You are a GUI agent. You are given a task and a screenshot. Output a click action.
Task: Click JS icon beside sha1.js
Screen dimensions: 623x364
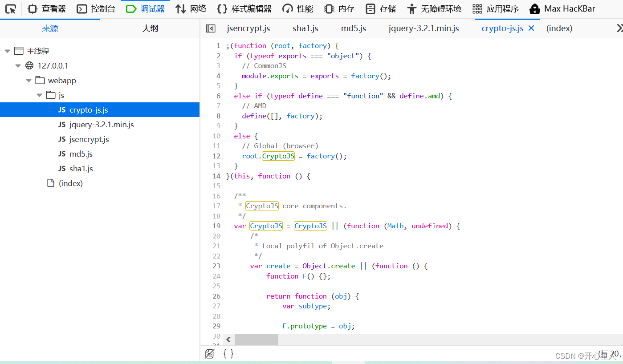[x=62, y=169]
